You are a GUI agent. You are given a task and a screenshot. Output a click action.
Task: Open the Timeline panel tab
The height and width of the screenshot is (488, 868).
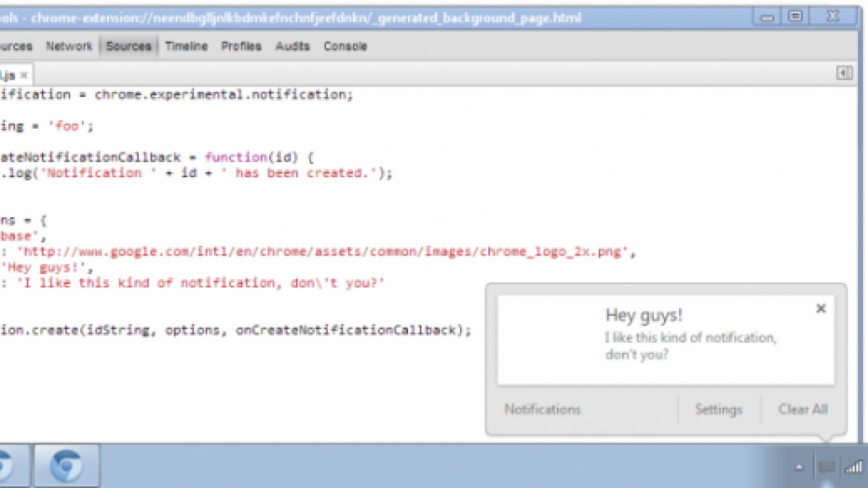click(186, 46)
